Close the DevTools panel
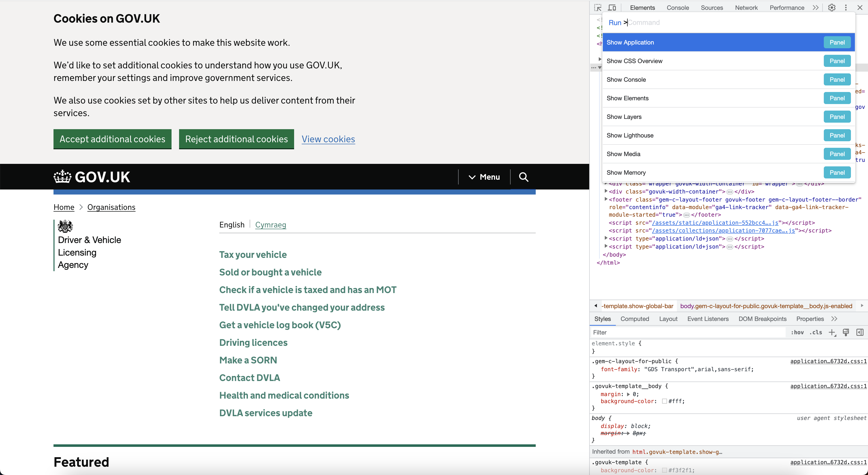This screenshot has height=475, width=868. tap(860, 8)
